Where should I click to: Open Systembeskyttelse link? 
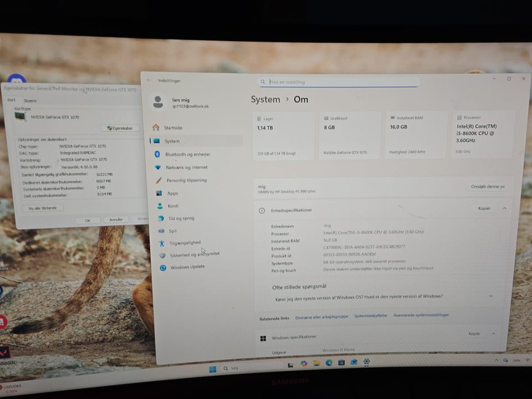coord(371,315)
